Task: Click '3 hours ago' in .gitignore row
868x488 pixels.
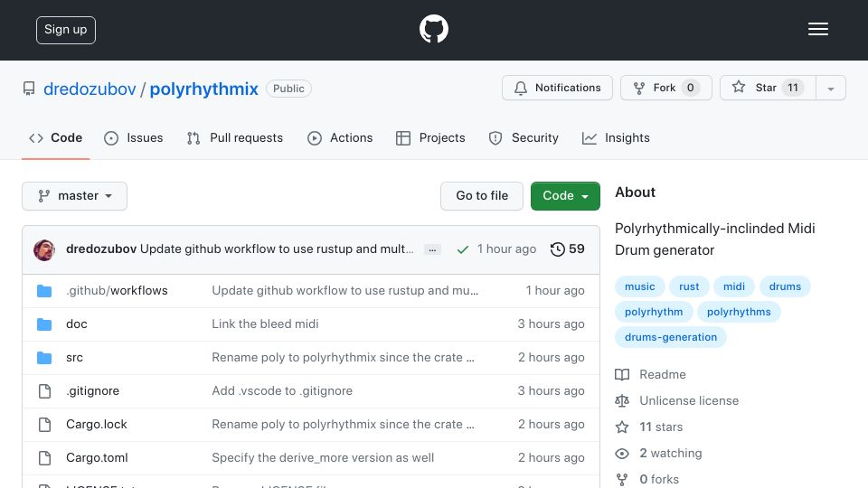Action: click(551, 390)
